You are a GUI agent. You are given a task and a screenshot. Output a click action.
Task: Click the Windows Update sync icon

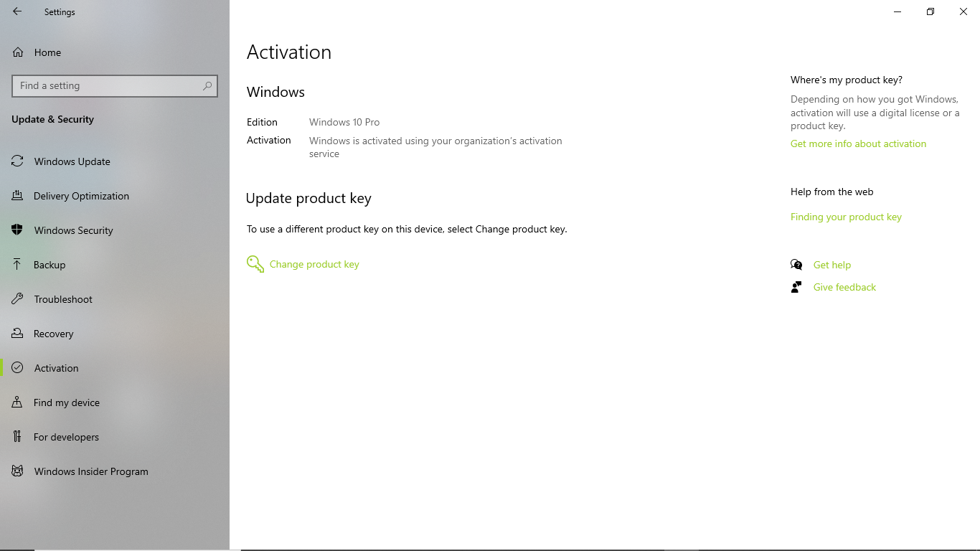pos(17,161)
